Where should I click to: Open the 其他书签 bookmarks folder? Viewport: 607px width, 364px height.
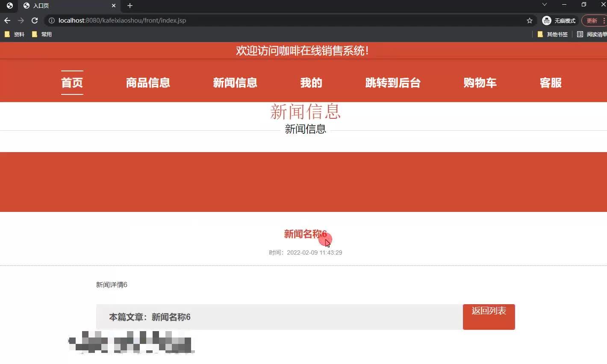(x=553, y=34)
